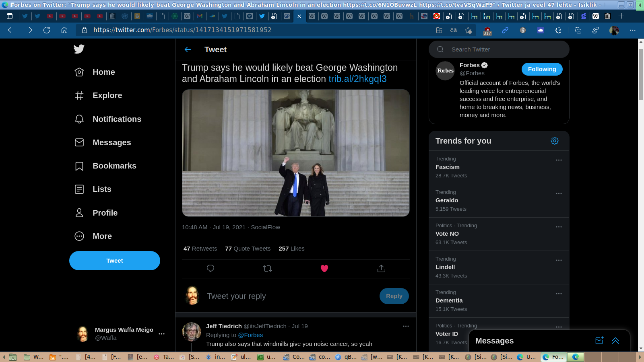Open Profile in Twitter sidebar
644x362 pixels.
click(x=97, y=213)
